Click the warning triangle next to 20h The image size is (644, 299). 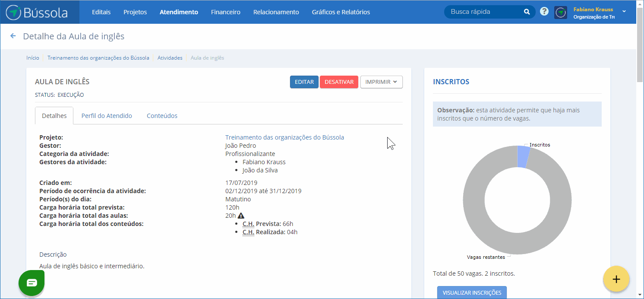(x=241, y=216)
